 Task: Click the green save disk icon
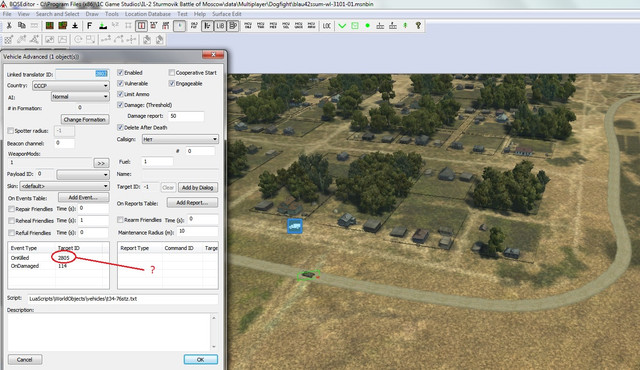[x=355, y=26]
